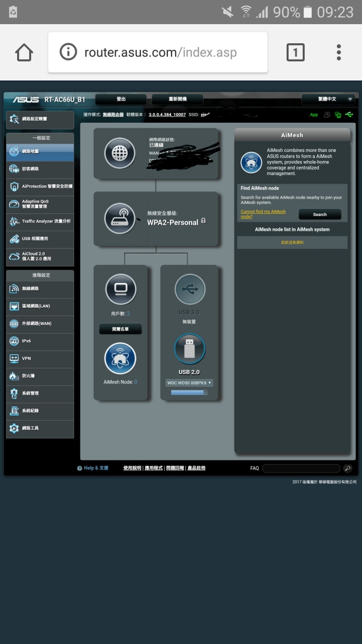Screen dimensions: 362x644
Task: Click the App link in status bar
Action: coord(314,115)
